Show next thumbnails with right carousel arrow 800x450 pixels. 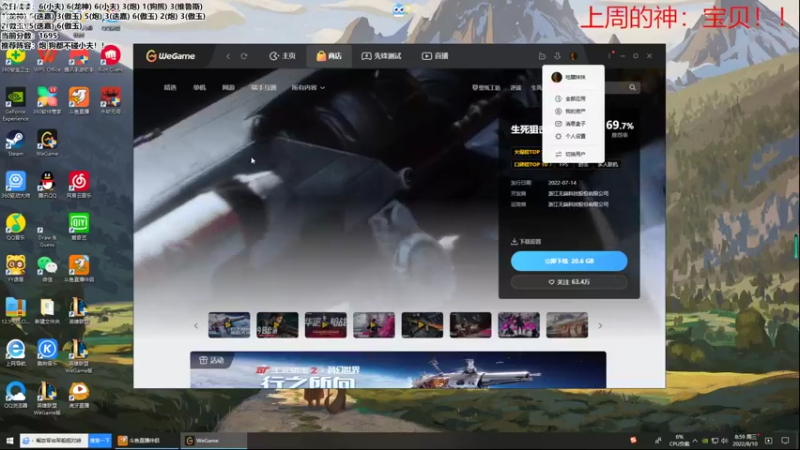click(601, 326)
